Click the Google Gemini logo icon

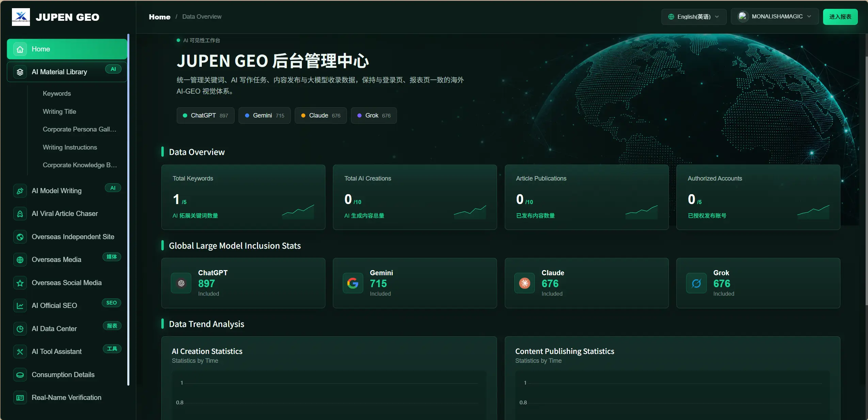353,283
